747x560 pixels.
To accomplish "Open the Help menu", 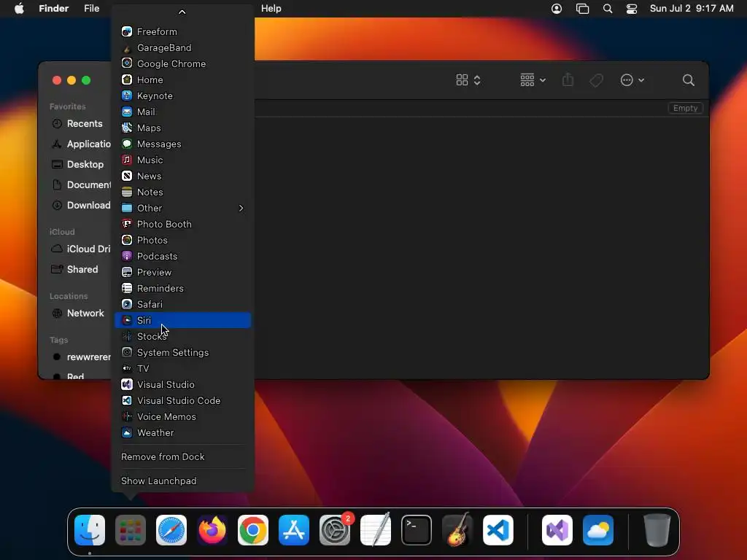I will point(271,9).
